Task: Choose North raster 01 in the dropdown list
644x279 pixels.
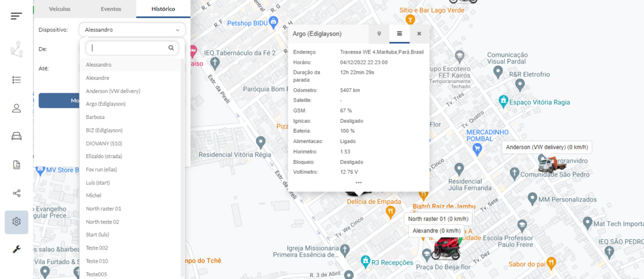Action: click(103, 208)
